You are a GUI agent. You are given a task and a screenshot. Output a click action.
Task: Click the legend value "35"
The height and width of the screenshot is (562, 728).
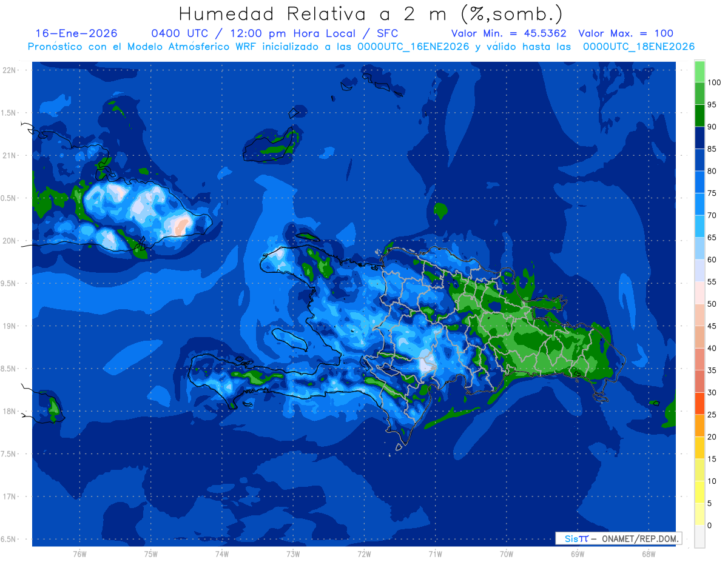(x=712, y=370)
